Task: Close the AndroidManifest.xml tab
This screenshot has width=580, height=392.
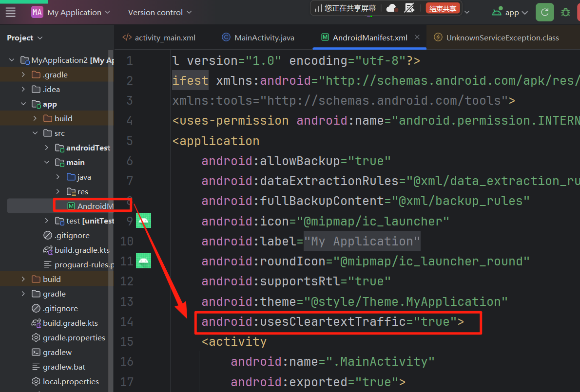Action: pos(417,37)
